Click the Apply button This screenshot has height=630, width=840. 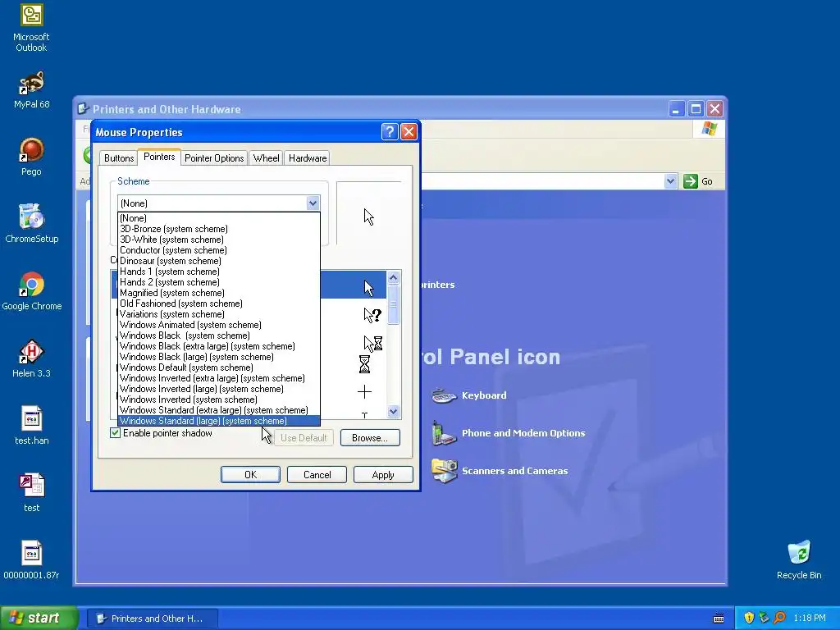(383, 475)
